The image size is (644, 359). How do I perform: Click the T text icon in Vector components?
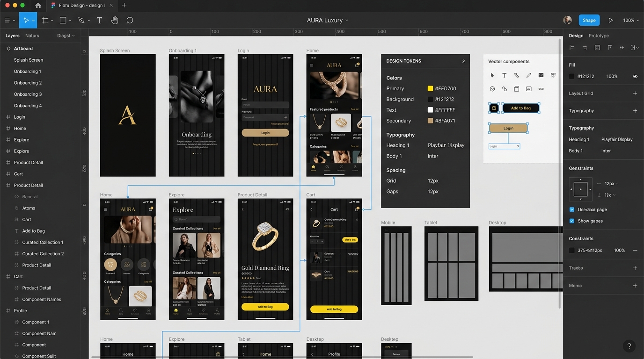coord(505,75)
